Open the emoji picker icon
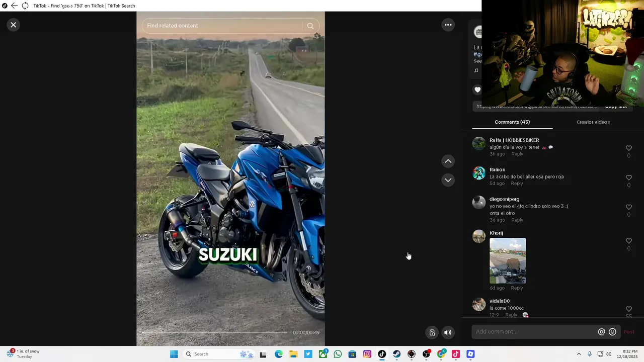 pos(612,332)
